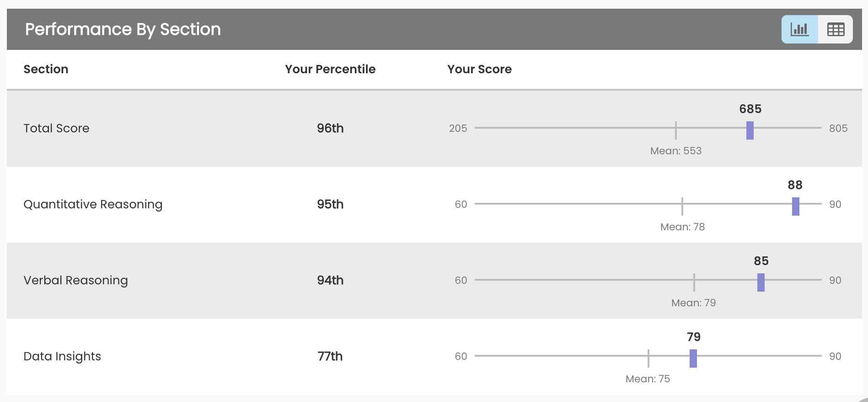The image size is (868, 402).
Task: Switch to table view
Action: click(836, 29)
